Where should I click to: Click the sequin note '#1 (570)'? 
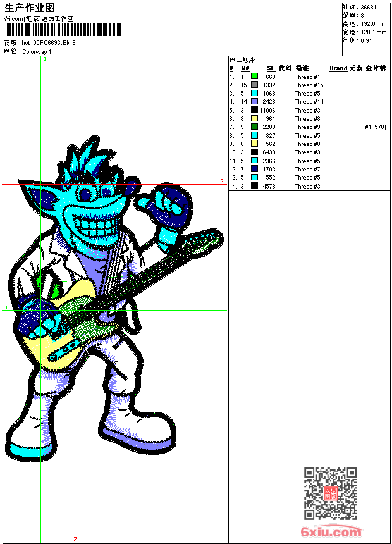click(x=376, y=127)
